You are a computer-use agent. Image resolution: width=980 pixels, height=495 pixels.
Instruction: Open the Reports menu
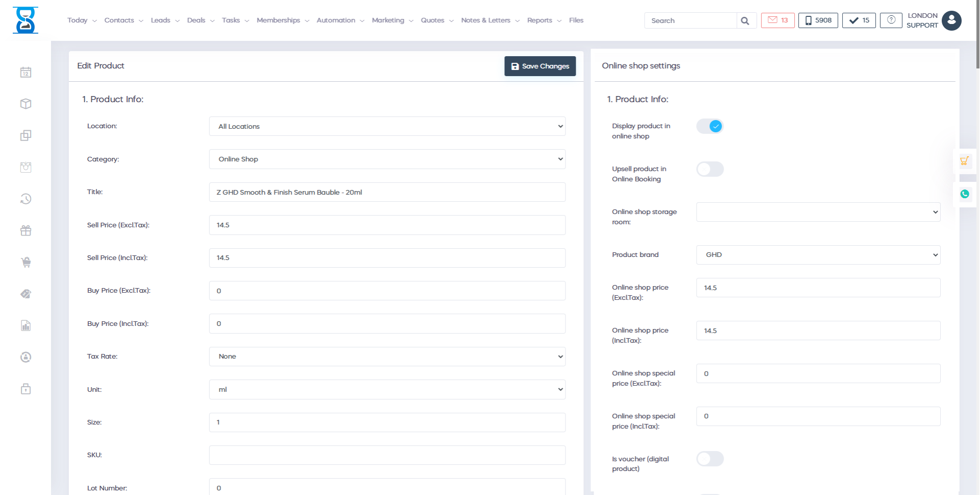pos(544,20)
